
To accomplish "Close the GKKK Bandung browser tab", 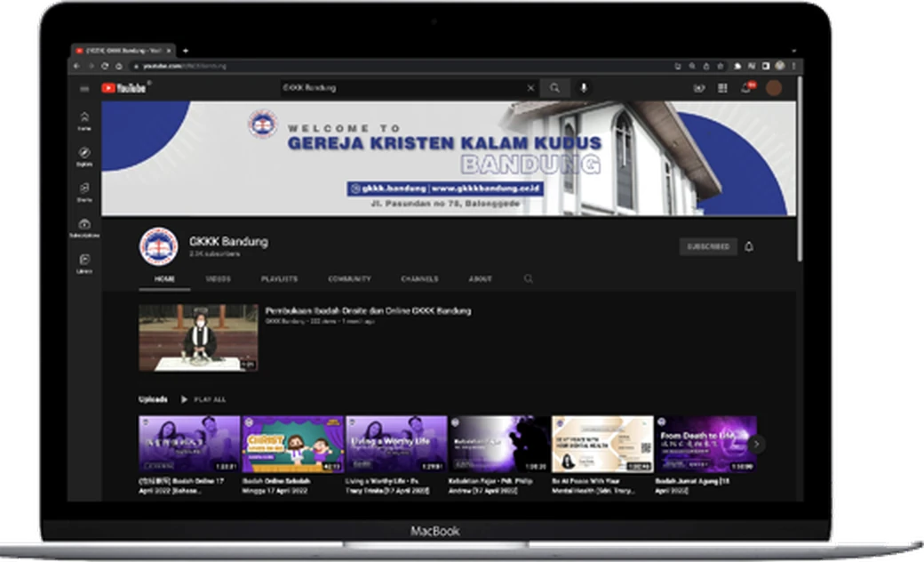I will [168, 51].
